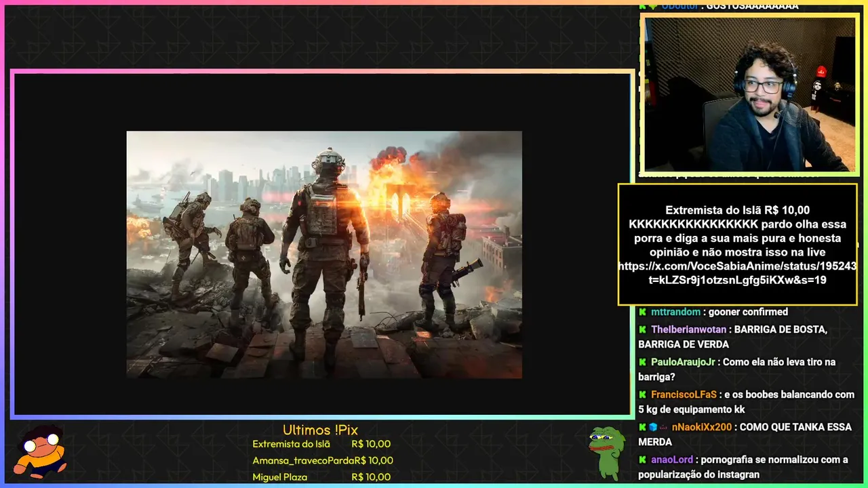868x488 pixels.
Task: Click the green Kick badge before nNaokiXx200
Action: [x=642, y=427]
